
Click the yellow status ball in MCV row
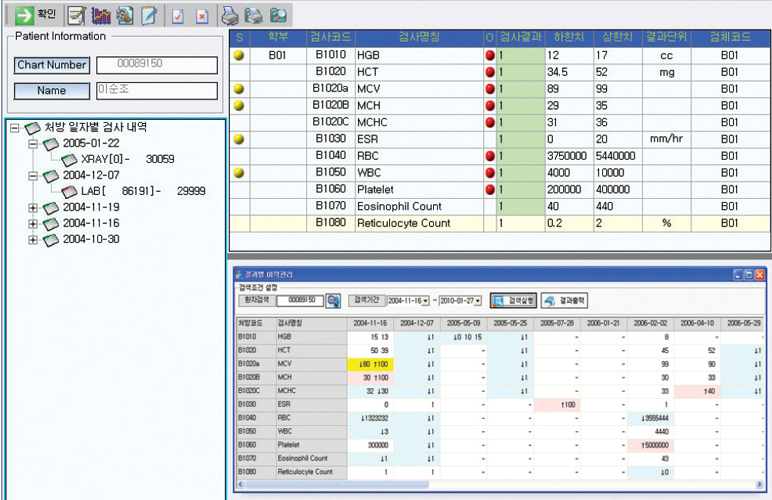coord(239,89)
